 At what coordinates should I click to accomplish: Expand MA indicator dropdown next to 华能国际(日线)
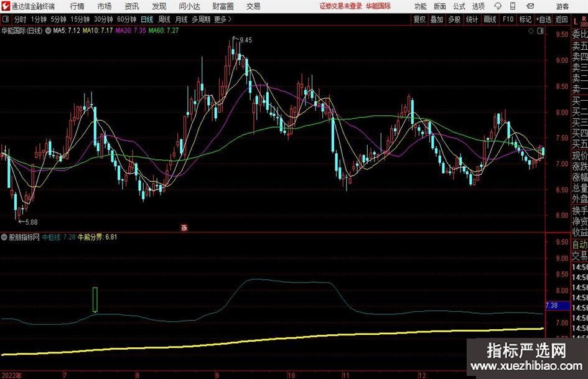tap(48, 30)
